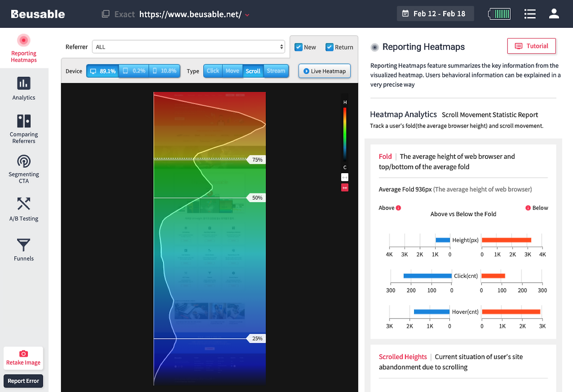The height and width of the screenshot is (392, 573).
Task: Open the list menu icon in header
Action: [530, 14]
